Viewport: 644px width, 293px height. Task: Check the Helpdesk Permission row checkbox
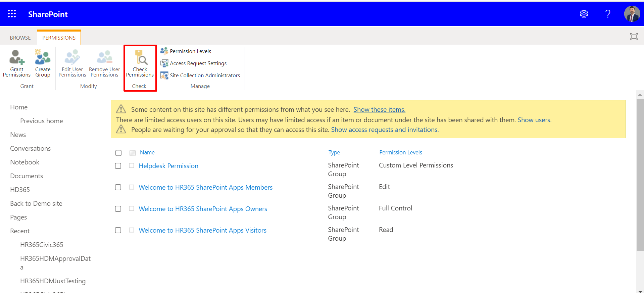[118, 166]
